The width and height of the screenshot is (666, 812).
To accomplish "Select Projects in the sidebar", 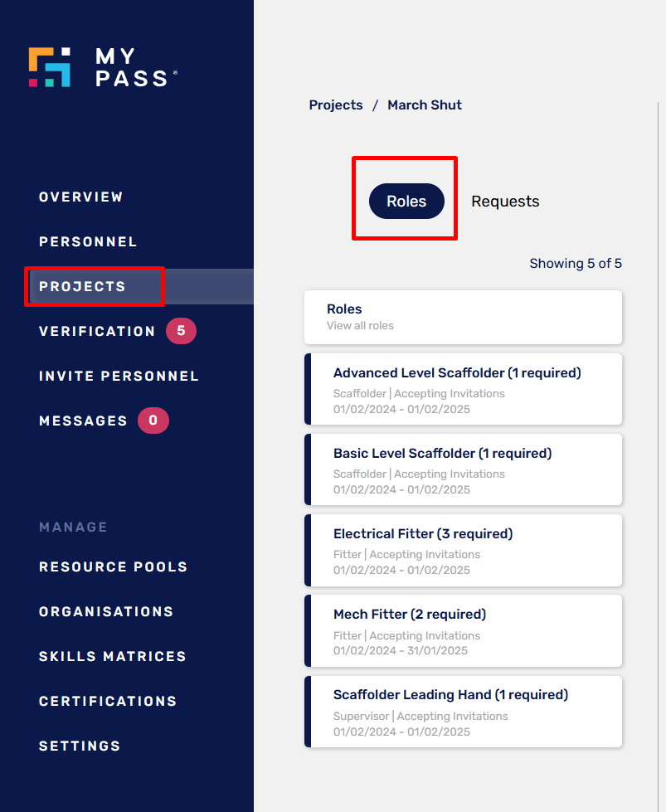I will 82,286.
